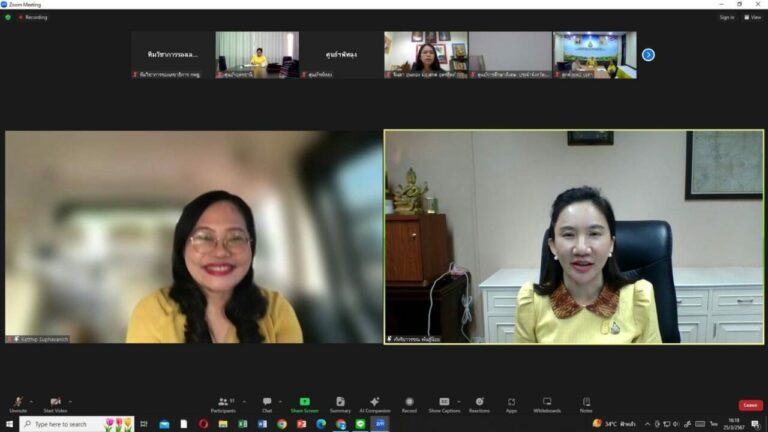
Task: Expand the arrow next to Participants
Action: [244, 402]
